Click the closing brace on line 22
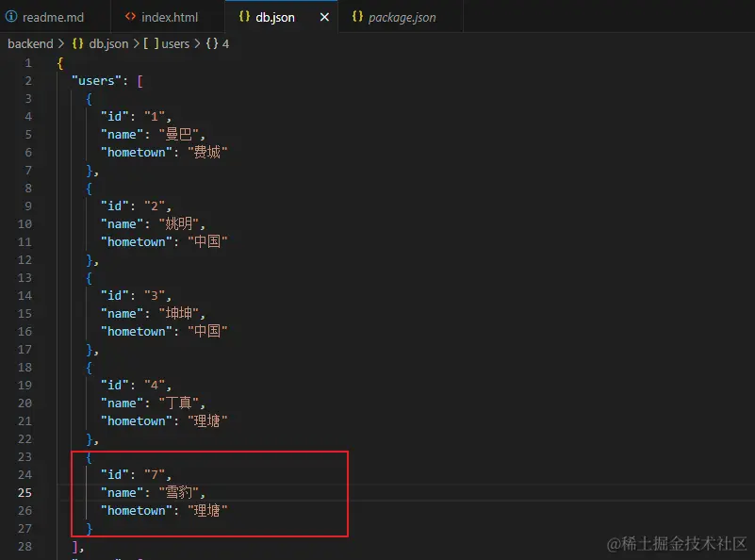This screenshot has width=755, height=560. click(x=90, y=439)
